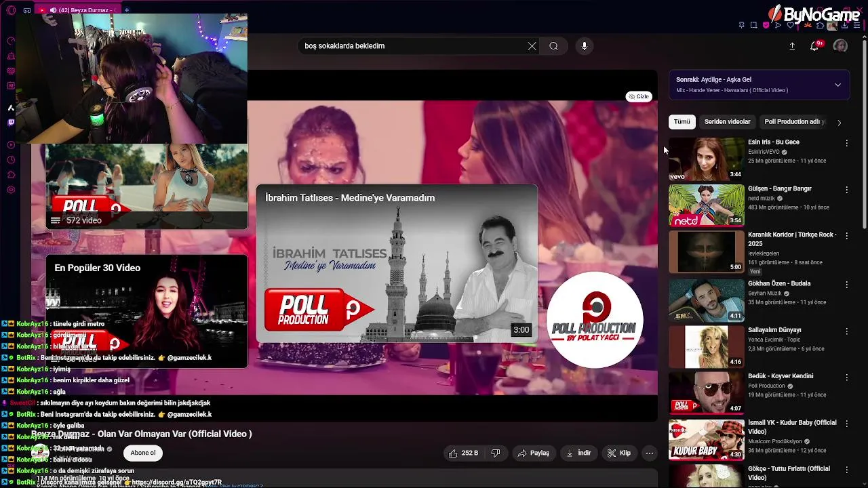Open the Twitch icon in sidebar
Screen dimensions: 868x488
[11, 123]
